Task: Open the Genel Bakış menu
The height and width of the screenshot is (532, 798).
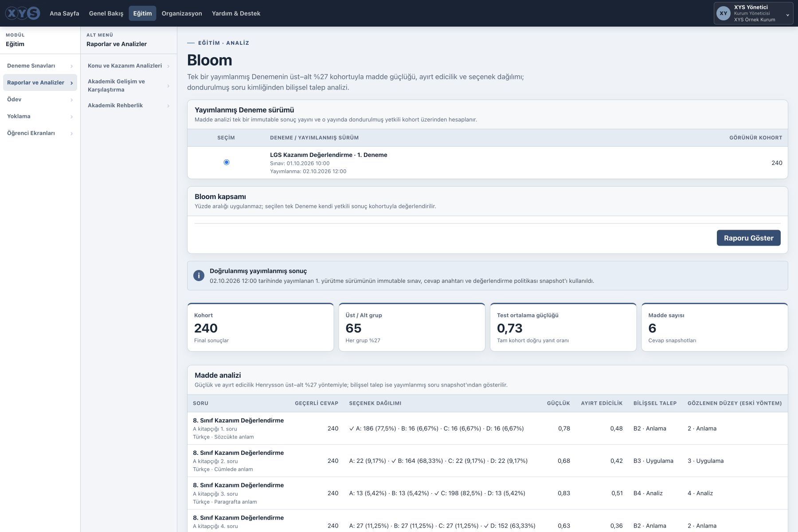Action: [x=106, y=13]
